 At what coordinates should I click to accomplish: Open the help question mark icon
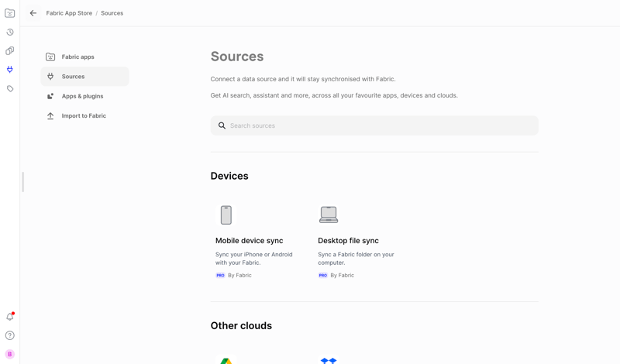coord(10,335)
